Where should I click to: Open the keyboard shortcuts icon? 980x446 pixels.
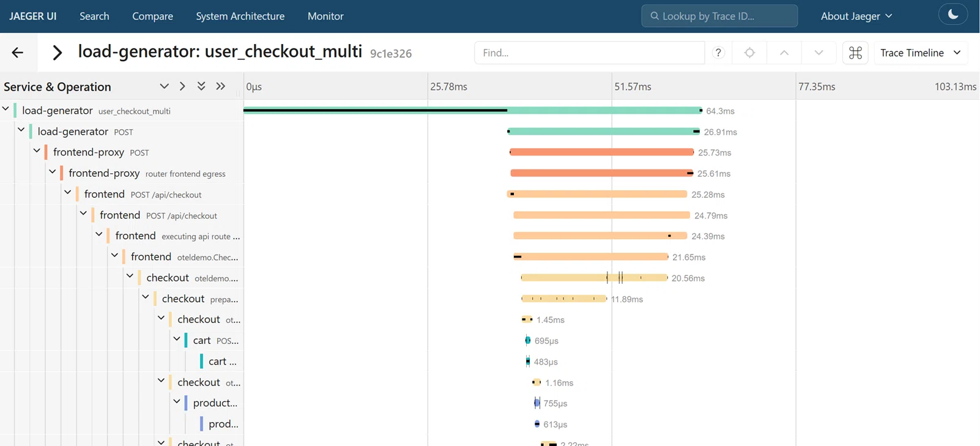tap(855, 53)
